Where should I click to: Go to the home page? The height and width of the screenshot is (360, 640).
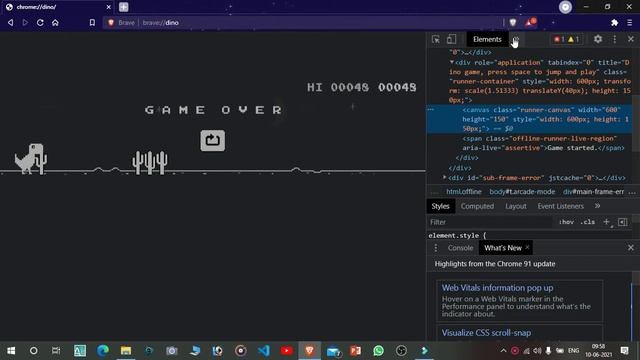55,22
